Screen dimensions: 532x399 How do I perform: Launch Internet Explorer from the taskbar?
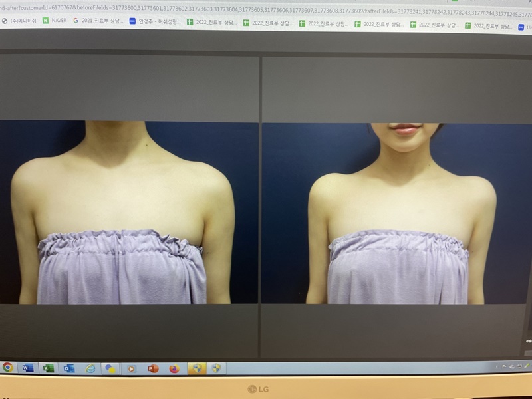point(90,368)
